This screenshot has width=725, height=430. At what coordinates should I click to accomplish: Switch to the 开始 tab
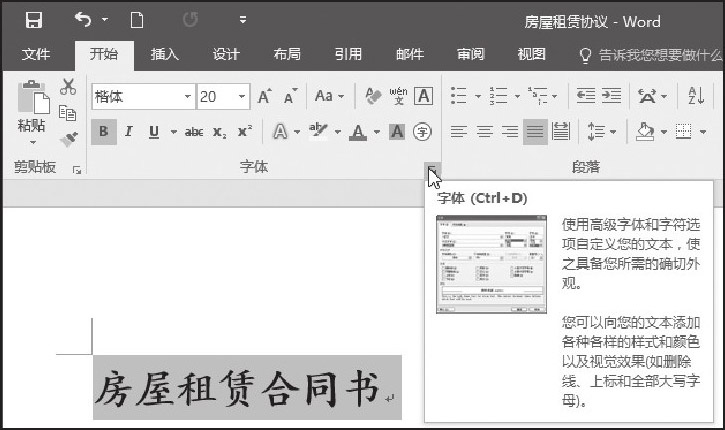pos(104,54)
